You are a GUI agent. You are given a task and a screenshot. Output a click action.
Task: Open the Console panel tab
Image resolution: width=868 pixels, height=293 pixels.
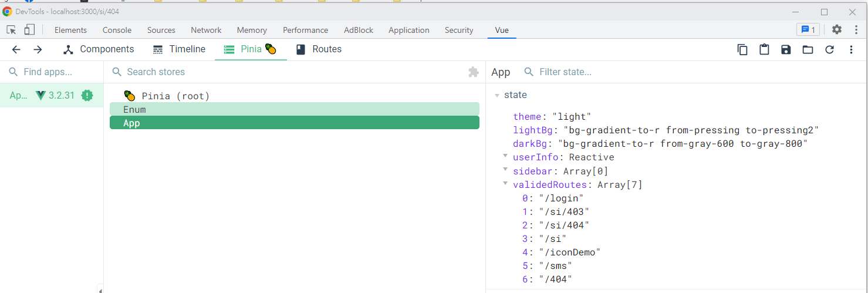tap(117, 30)
